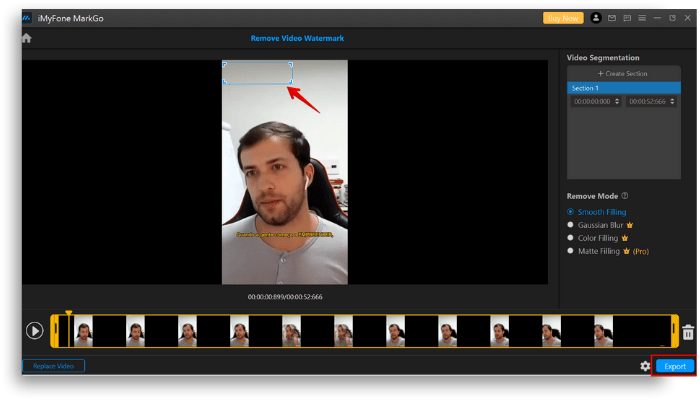Delete selection with the trash icon
The image size is (700, 400).
tap(688, 332)
